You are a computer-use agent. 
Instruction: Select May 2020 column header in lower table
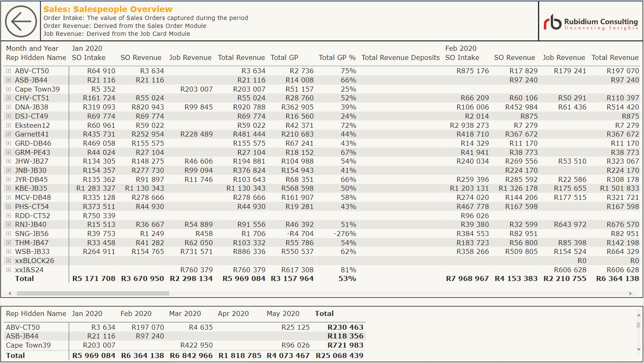(x=283, y=314)
